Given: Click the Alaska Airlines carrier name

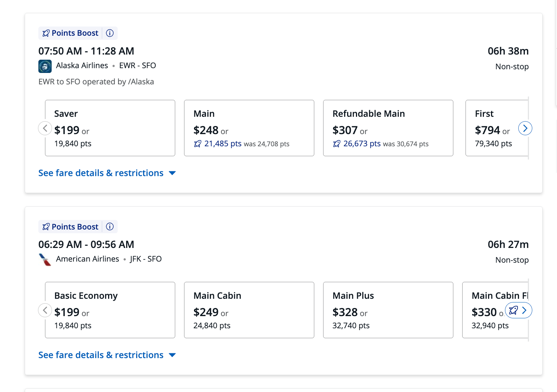Looking at the screenshot, I should coord(82,66).
